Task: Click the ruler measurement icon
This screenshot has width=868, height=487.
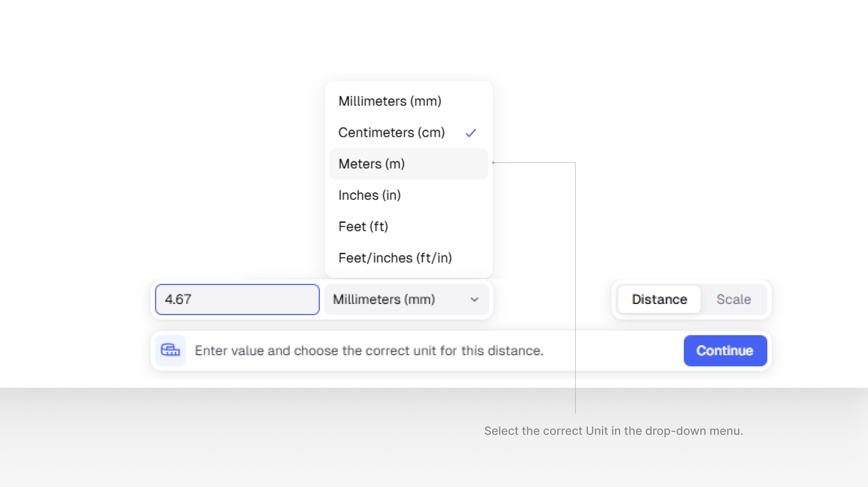Action: point(171,350)
